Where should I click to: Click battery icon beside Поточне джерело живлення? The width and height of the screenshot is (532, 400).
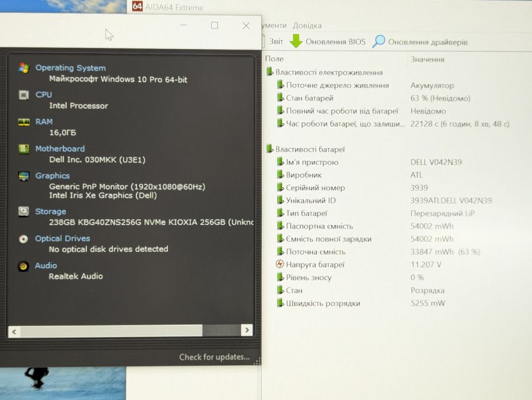[x=280, y=84]
